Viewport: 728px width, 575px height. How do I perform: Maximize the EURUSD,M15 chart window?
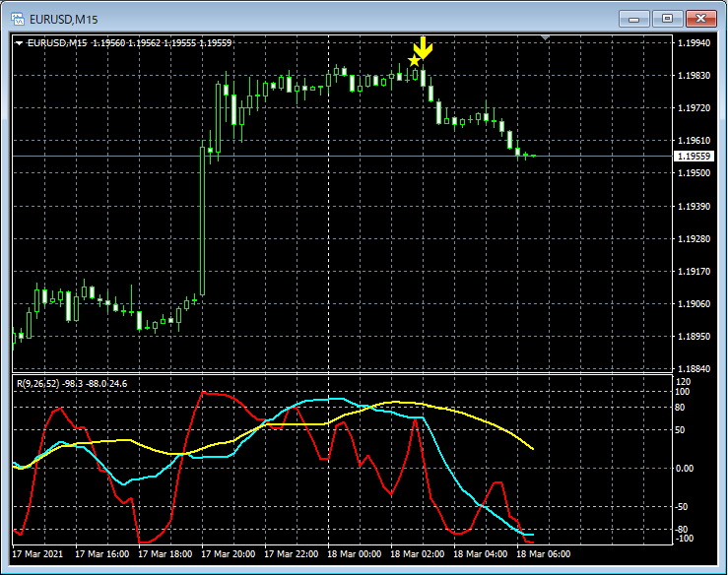tap(667, 19)
